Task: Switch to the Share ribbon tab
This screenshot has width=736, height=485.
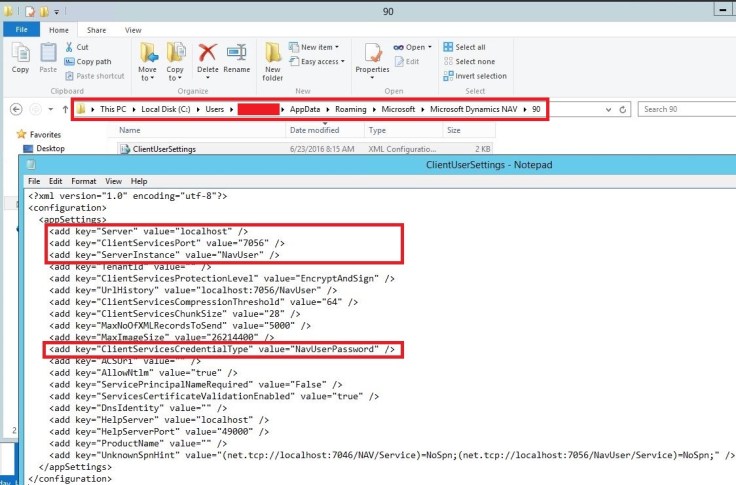Action: click(96, 30)
